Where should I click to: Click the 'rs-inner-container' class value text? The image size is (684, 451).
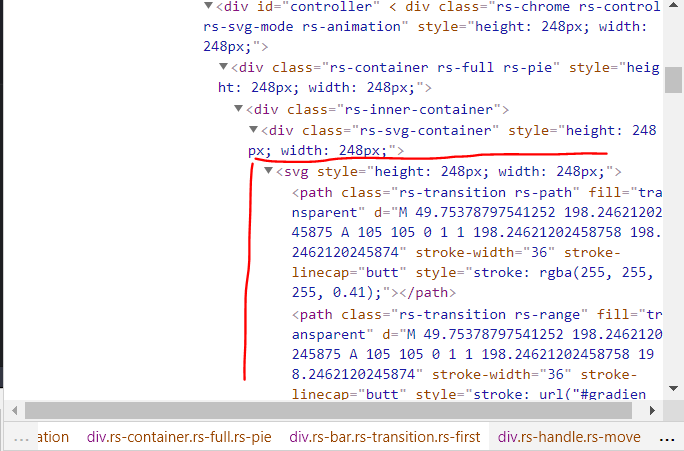click(x=418, y=109)
